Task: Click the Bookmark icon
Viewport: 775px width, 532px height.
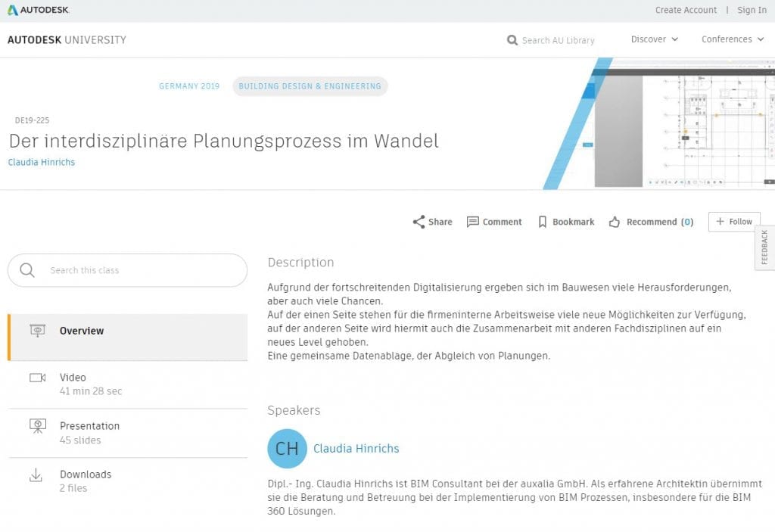Action: pyautogui.click(x=542, y=222)
